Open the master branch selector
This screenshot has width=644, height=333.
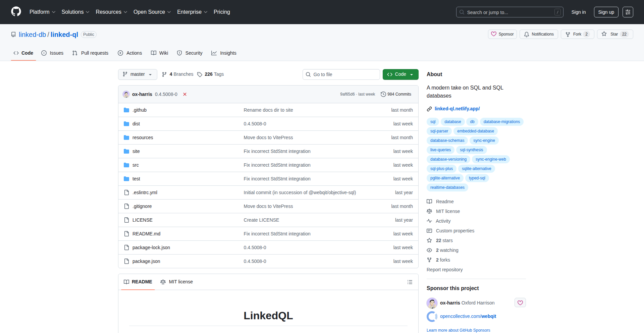coord(137,74)
